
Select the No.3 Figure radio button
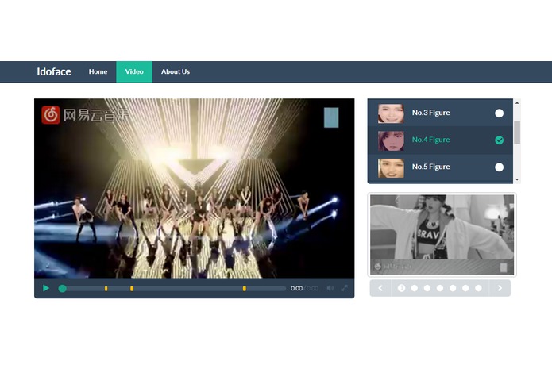tap(499, 113)
